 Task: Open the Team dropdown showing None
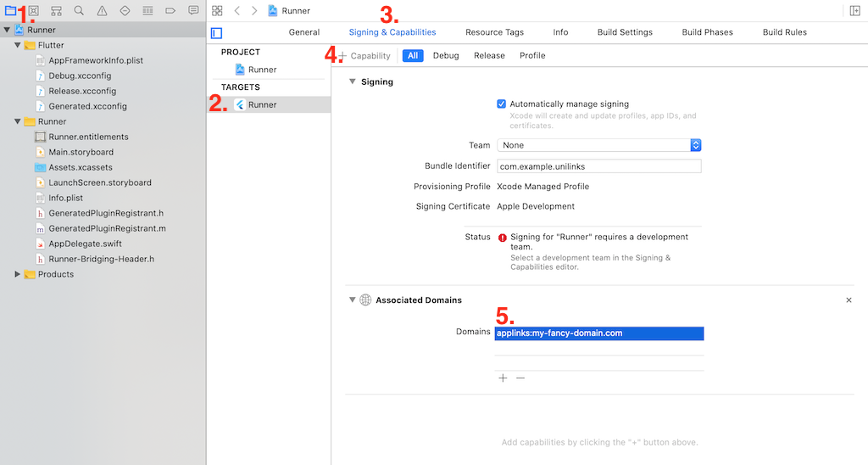599,145
